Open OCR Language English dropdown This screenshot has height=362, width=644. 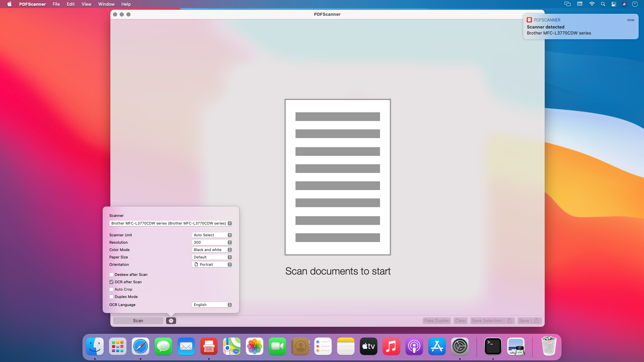(212, 305)
